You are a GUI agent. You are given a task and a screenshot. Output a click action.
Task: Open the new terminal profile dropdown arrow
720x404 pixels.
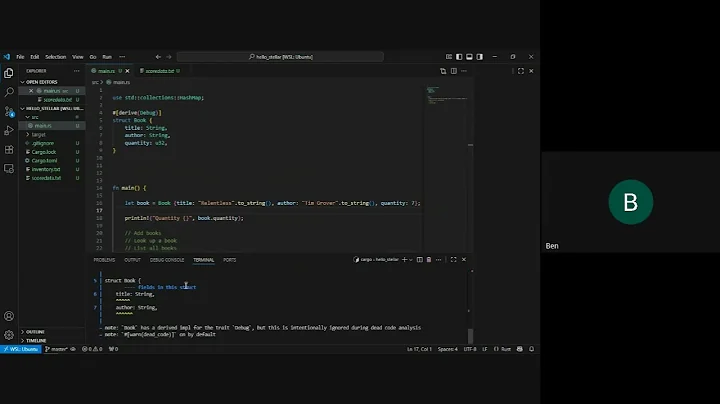click(x=411, y=260)
